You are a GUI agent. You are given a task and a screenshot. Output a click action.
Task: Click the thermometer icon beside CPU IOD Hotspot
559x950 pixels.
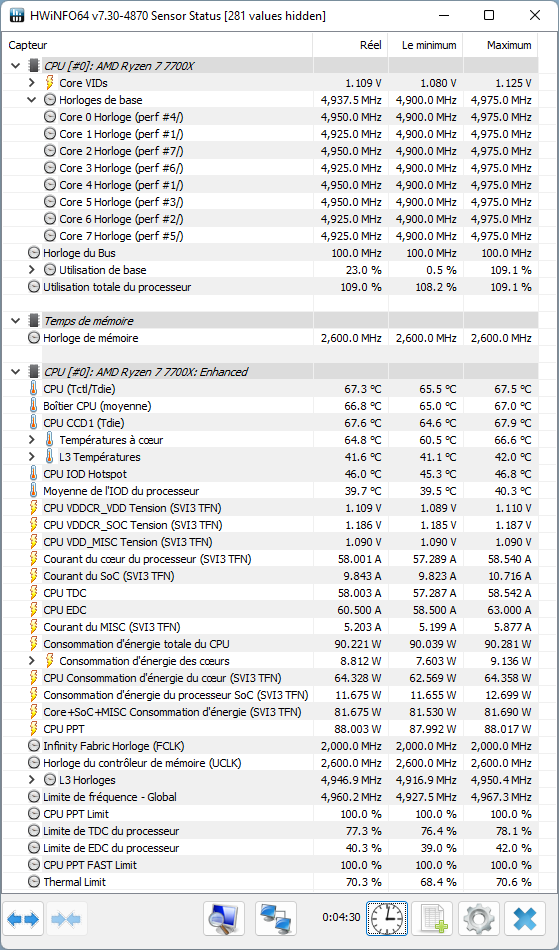33,474
